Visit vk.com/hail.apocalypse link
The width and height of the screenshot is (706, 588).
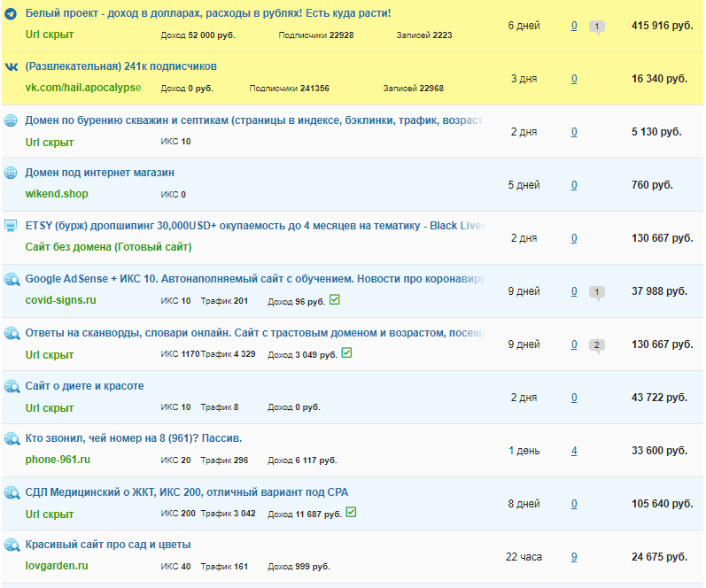click(83, 88)
